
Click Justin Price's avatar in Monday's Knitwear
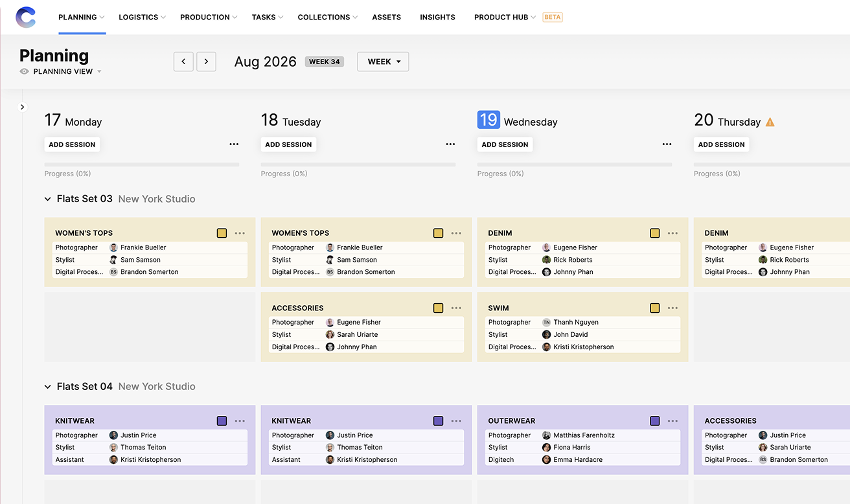pyautogui.click(x=113, y=435)
